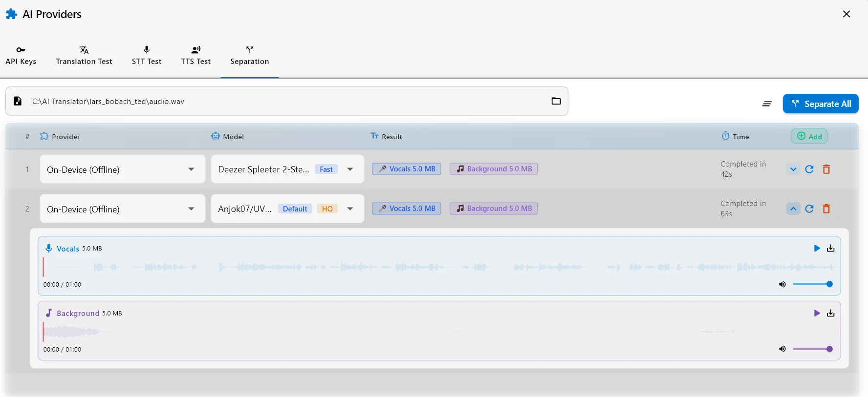This screenshot has width=868, height=397.
Task: Click the Result column header
Action: coord(387,137)
